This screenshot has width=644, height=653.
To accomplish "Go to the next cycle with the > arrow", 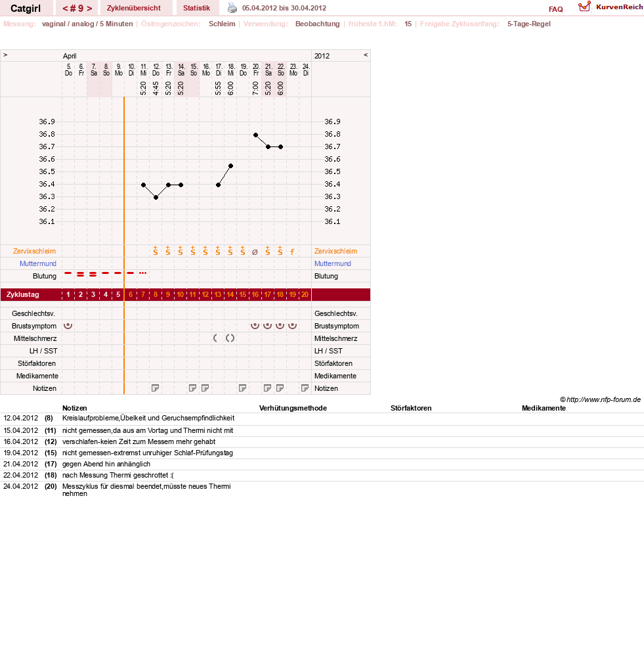I will (x=89, y=9).
